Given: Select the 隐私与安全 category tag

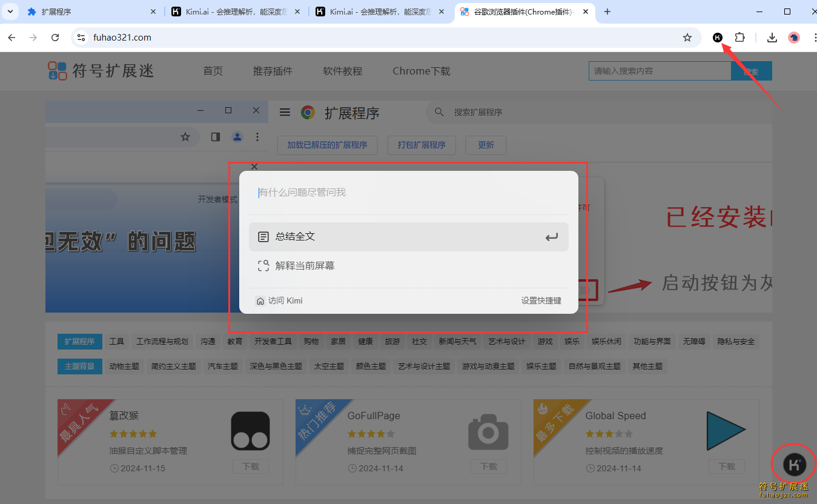Looking at the screenshot, I should (x=736, y=342).
